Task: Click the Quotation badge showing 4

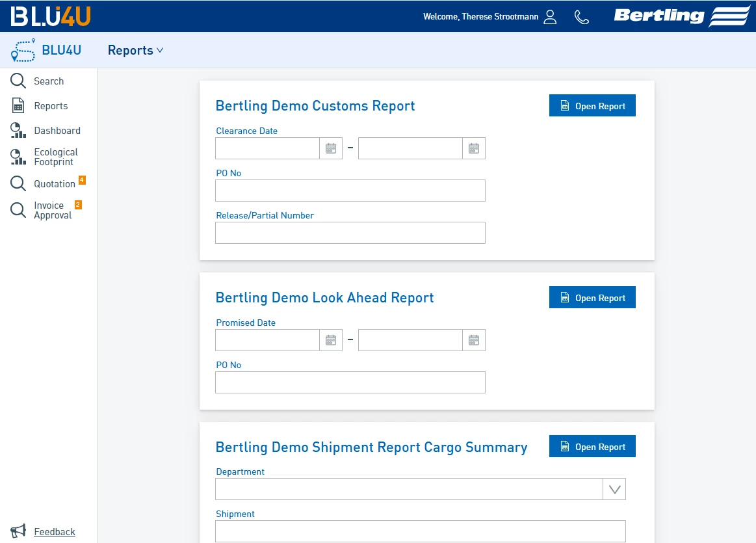Action: [x=82, y=180]
